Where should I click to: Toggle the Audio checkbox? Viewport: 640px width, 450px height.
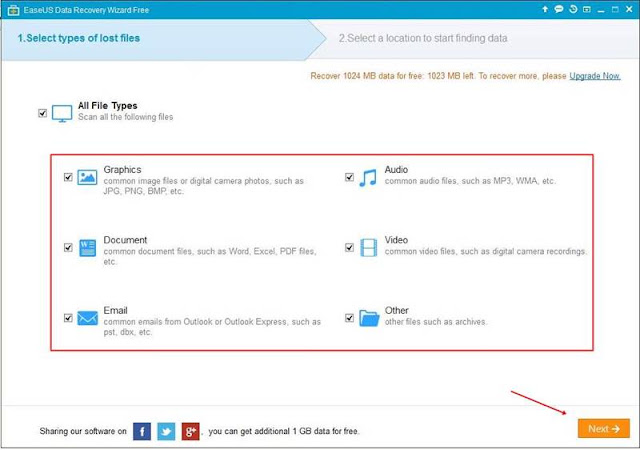tap(349, 177)
